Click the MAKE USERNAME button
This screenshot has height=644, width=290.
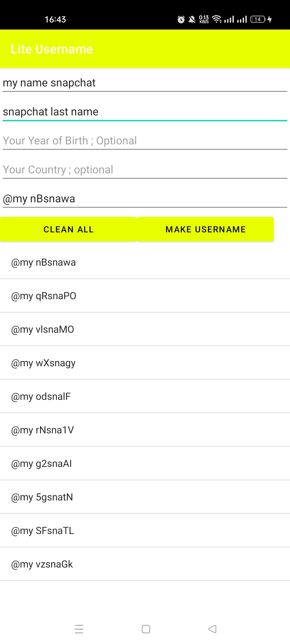point(205,229)
